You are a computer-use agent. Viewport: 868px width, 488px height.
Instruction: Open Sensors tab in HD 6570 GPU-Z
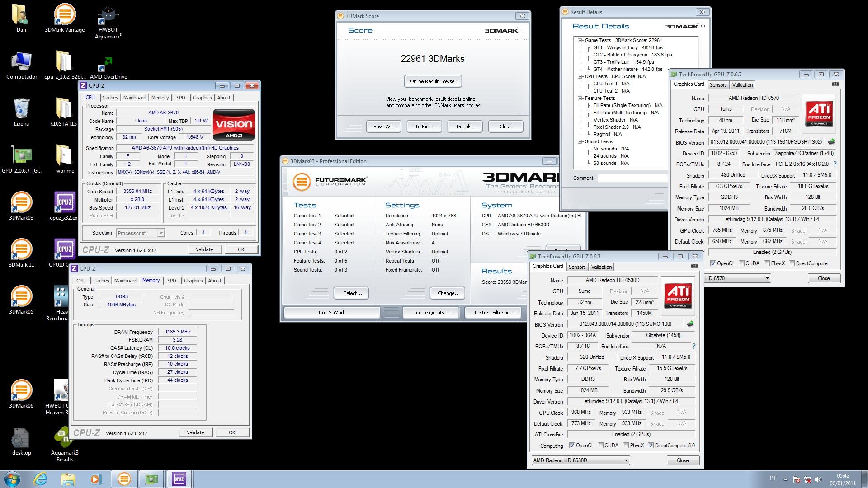718,85
